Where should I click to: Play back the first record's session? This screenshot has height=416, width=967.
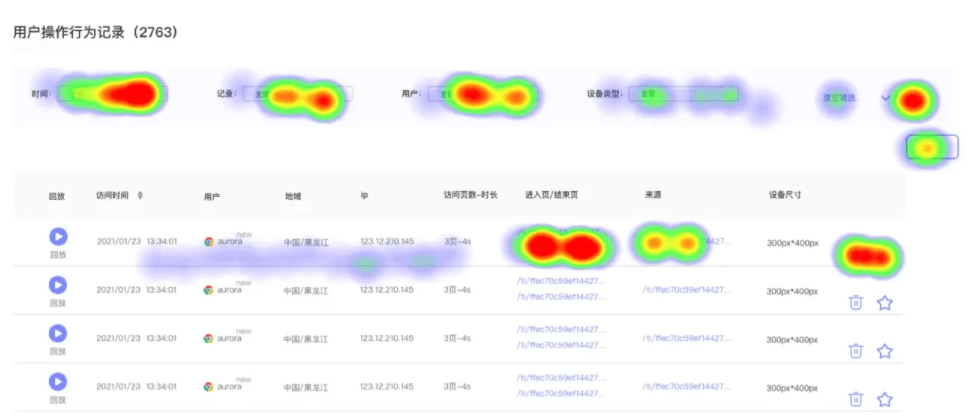(58, 236)
